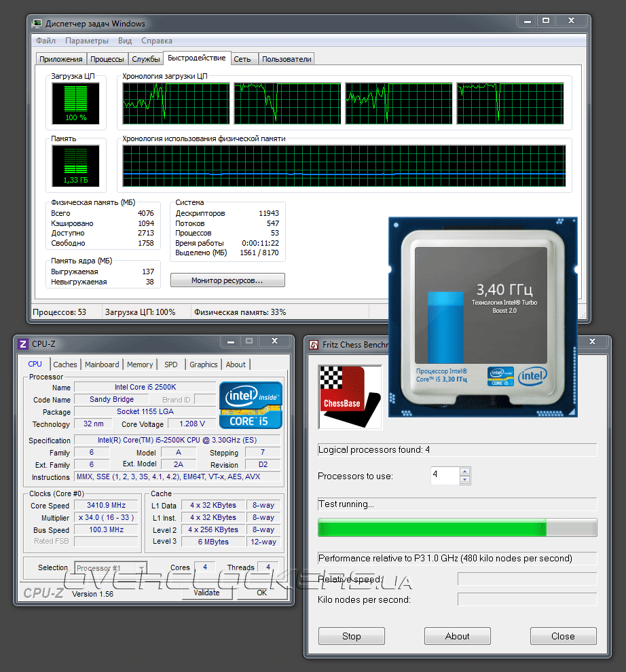Image resolution: width=626 pixels, height=672 pixels.
Task: Click the status bar Загрузка ЦП: 100%
Action: (x=141, y=312)
